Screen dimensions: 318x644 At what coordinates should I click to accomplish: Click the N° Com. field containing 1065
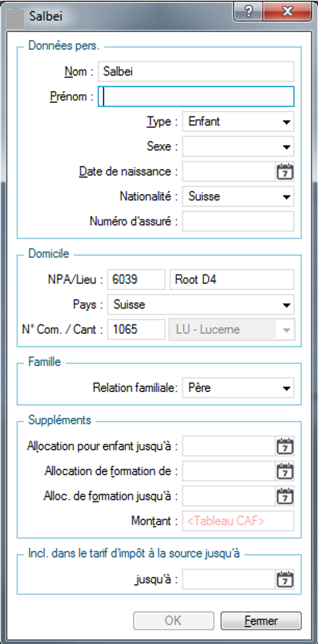136,330
